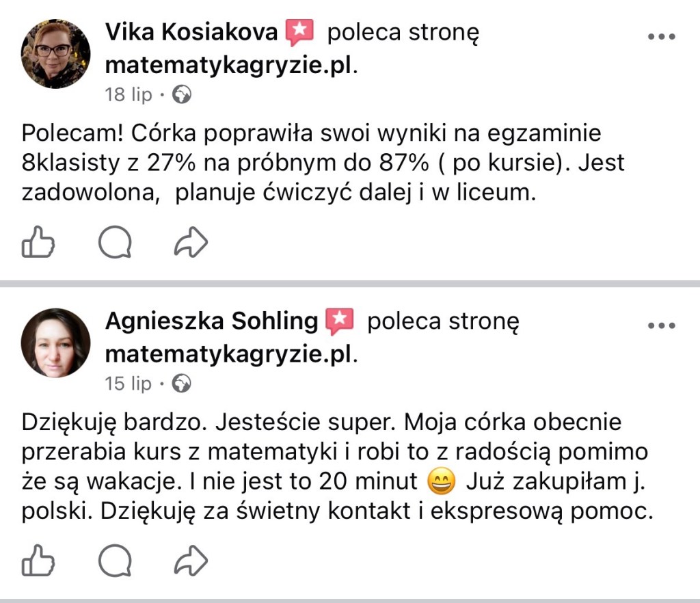Open Vika Kosiakova's profile picture
Screen dimensions: 700x603
(x=55, y=53)
